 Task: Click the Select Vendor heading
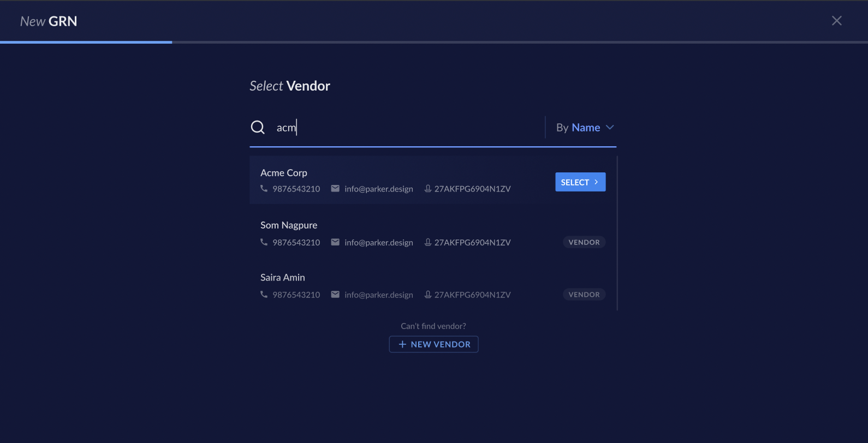290,86
